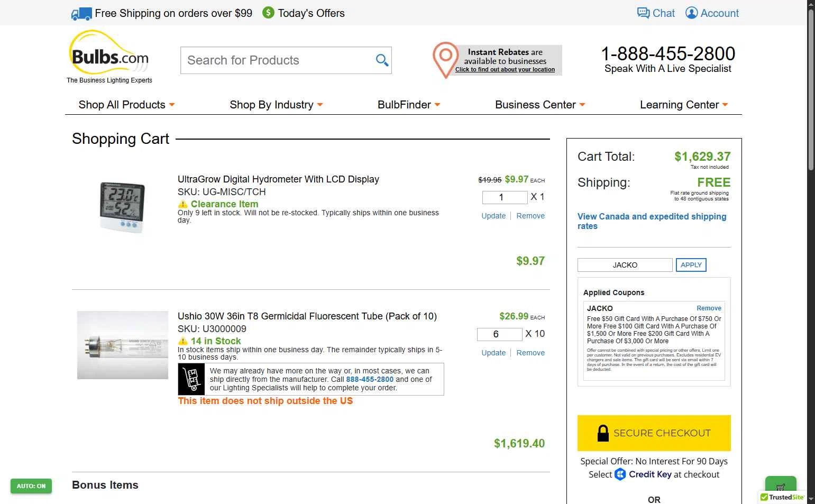Expand Shop All Products menu
The height and width of the screenshot is (504, 815).
coord(126,105)
